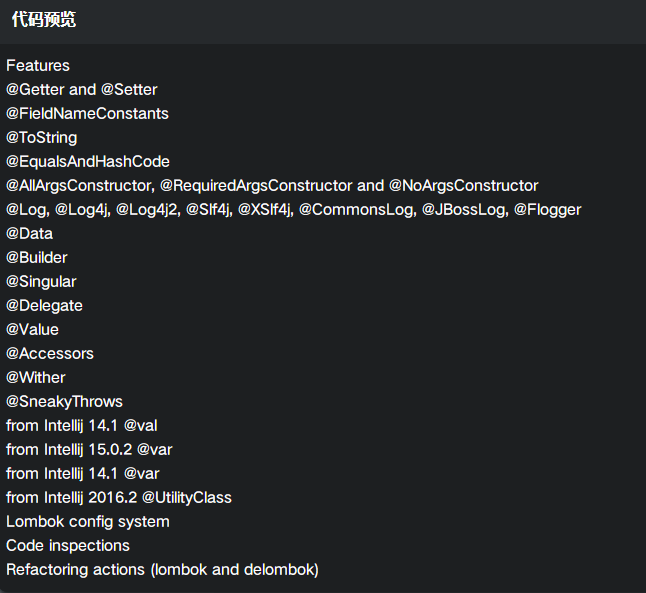
Task: Click the Features heading line
Action: (x=38, y=66)
